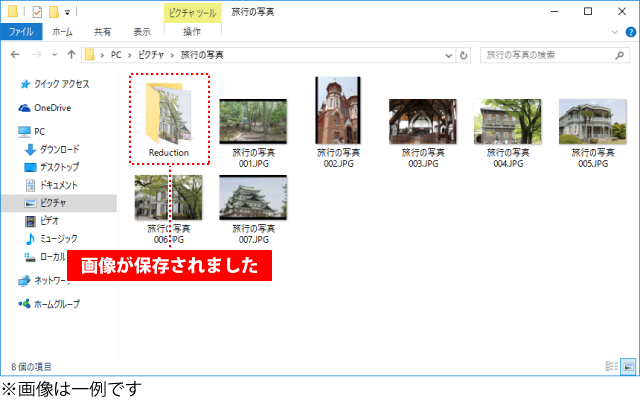Click the search magnifier icon
640x401 pixels.
pos(621,54)
